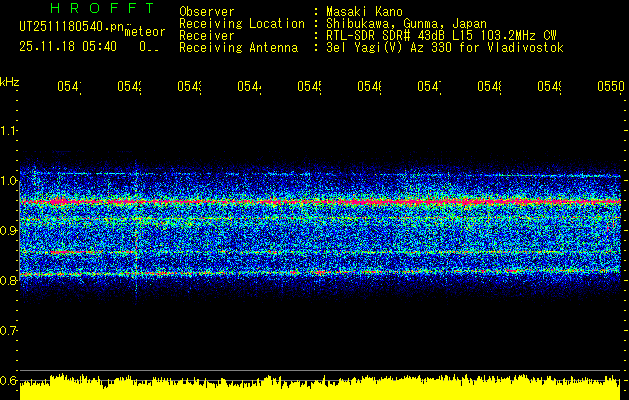The image size is (629, 400).
Task: Click Shibukawa, Gunma, Japan text
Action: click(x=406, y=24)
